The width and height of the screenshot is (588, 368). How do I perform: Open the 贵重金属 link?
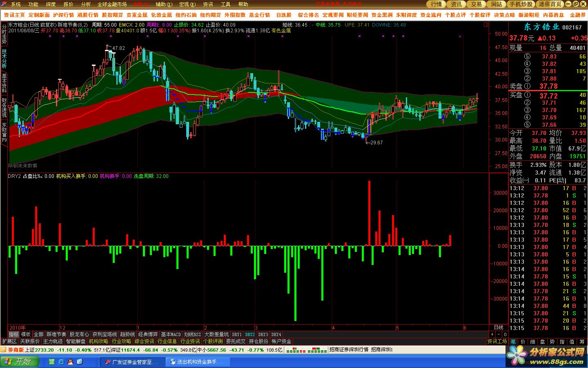coord(137,15)
